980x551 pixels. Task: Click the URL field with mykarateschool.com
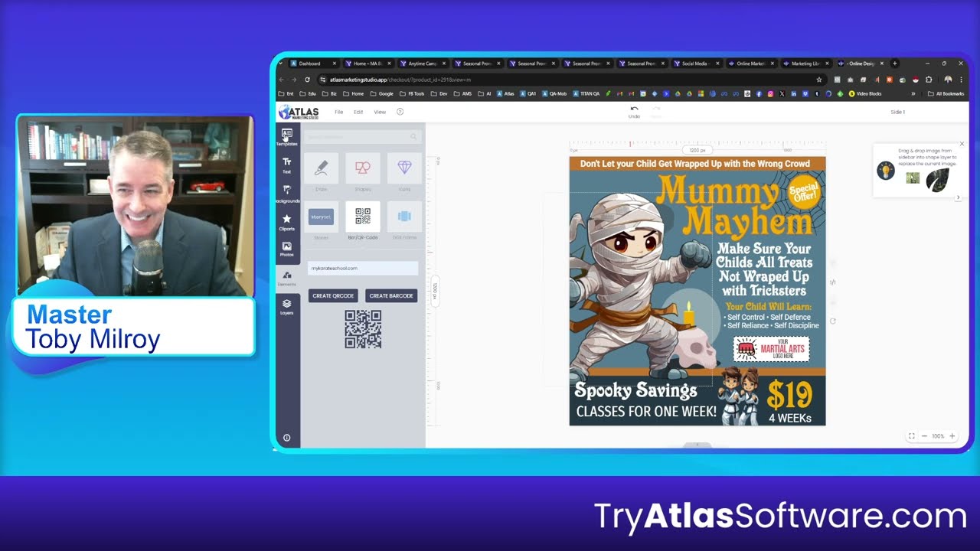363,268
